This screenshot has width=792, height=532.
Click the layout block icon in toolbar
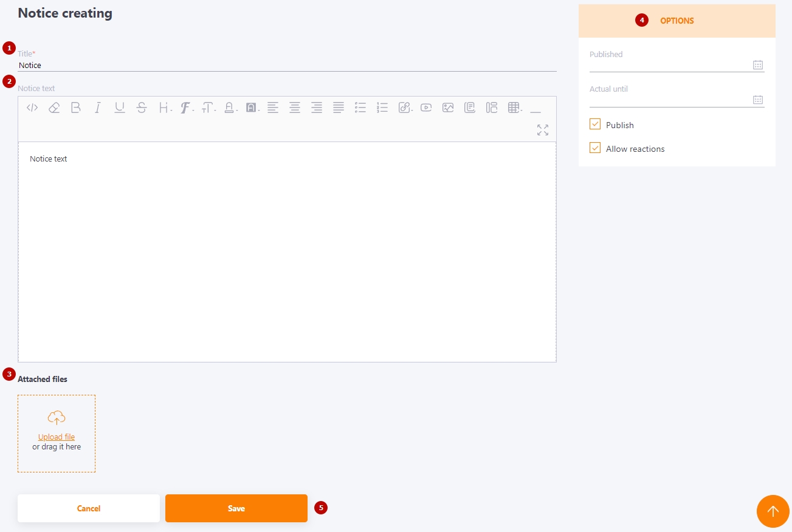492,107
